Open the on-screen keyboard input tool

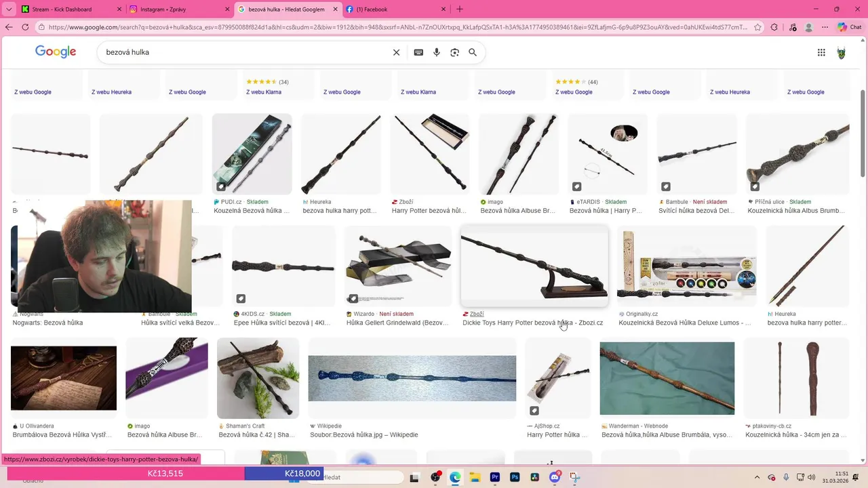[x=419, y=52]
